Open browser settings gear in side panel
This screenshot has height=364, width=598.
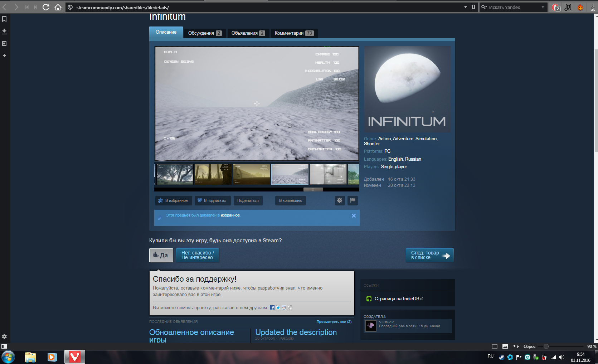pos(4,336)
